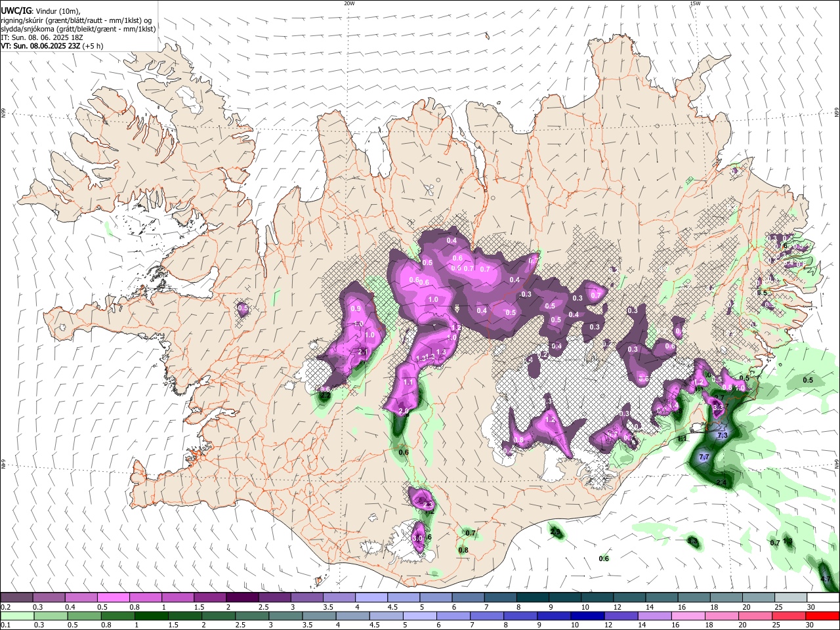Select palest green rain swatch starting at 0.1
This screenshot has height=630, width=840.
pyautogui.click(x=17, y=616)
